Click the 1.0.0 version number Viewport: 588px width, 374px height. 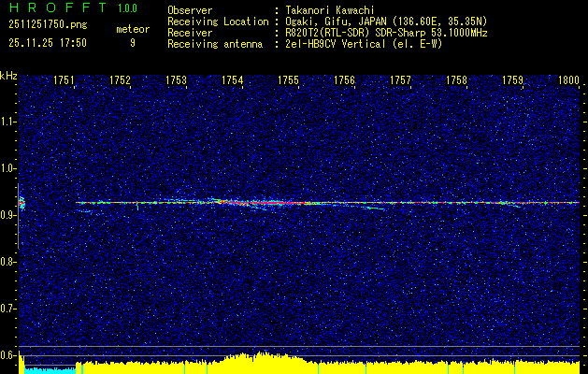point(126,10)
